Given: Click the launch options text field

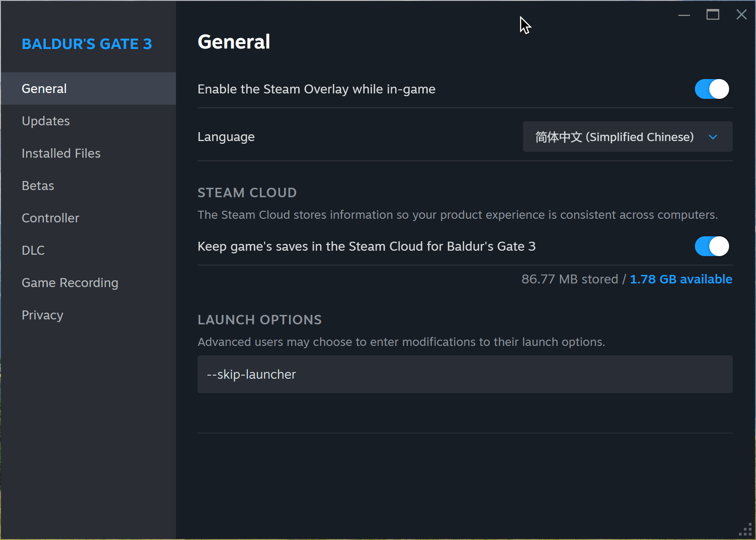Looking at the screenshot, I should 465,374.
